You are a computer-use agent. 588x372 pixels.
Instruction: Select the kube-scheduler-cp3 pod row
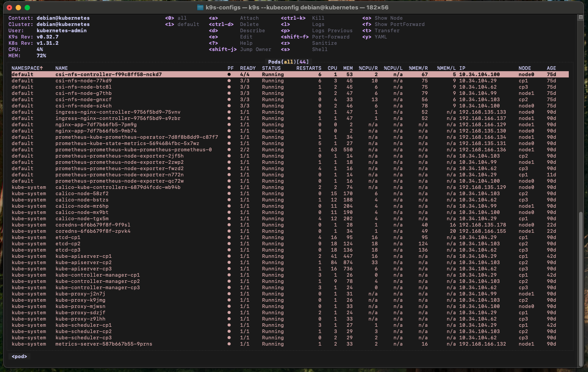point(84,338)
